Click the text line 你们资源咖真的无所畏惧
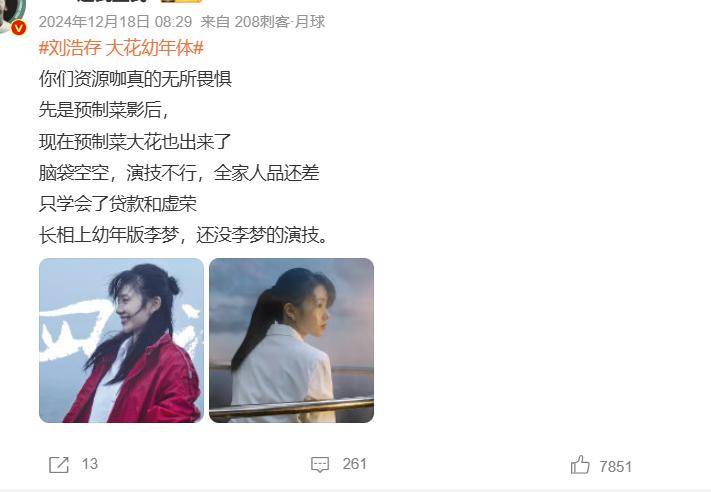Screen dimensions: 711x492 click(135, 79)
